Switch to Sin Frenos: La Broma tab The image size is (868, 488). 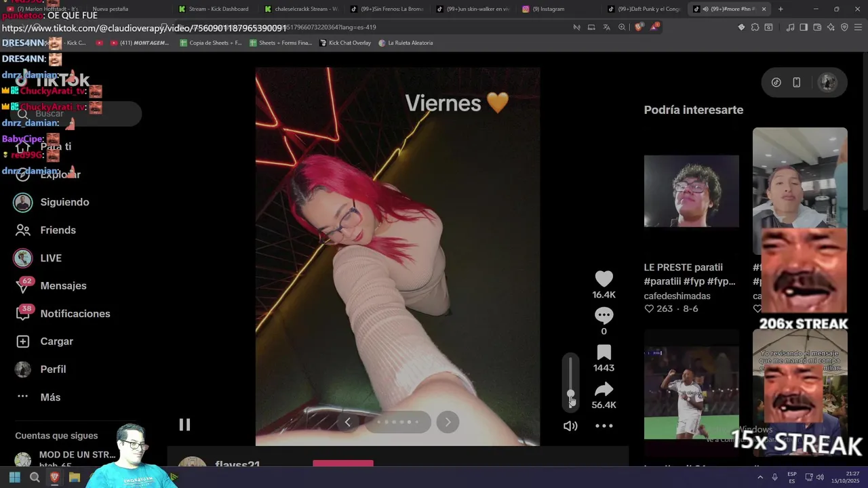[x=387, y=9]
